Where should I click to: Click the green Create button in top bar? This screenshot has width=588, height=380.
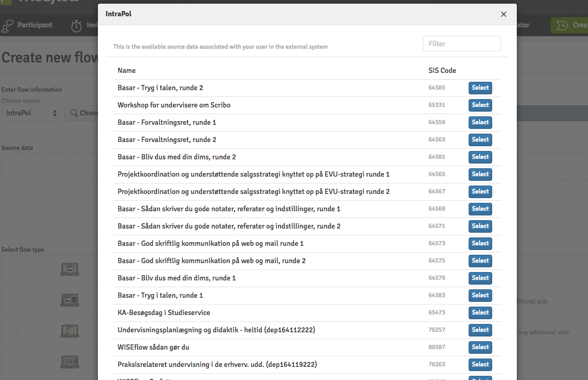tap(570, 25)
